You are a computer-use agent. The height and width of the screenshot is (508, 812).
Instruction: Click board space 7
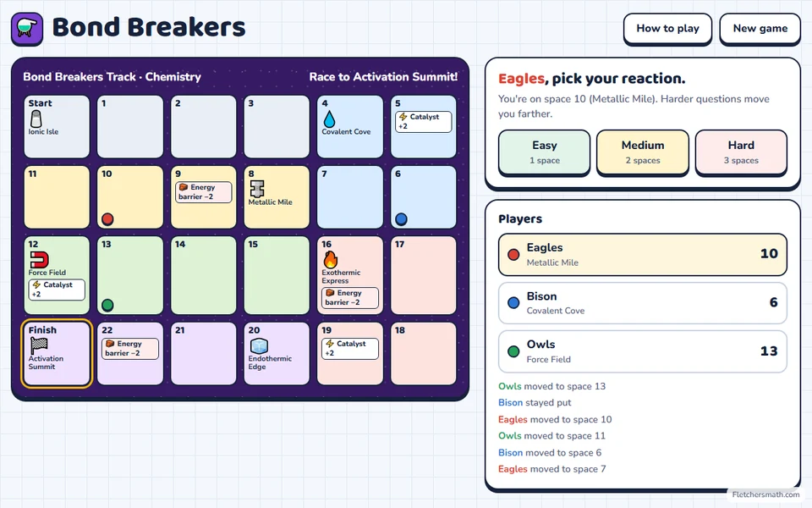(350, 197)
